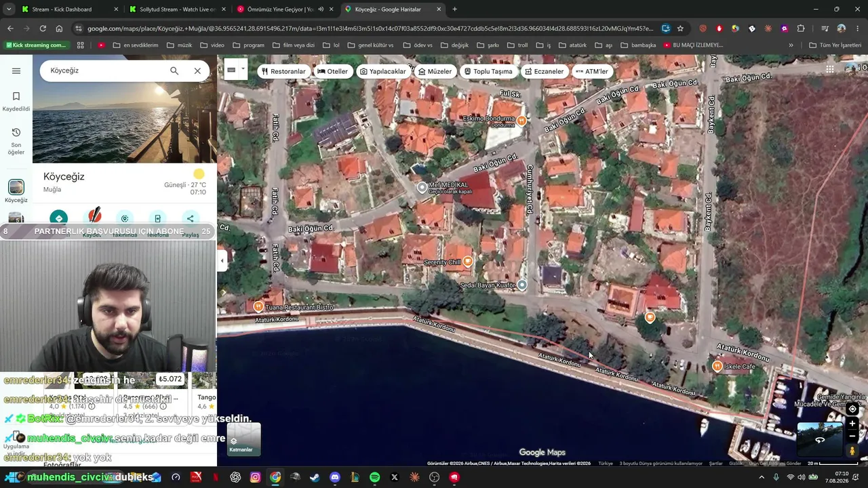Open Instagram from the taskbar

[255, 477]
